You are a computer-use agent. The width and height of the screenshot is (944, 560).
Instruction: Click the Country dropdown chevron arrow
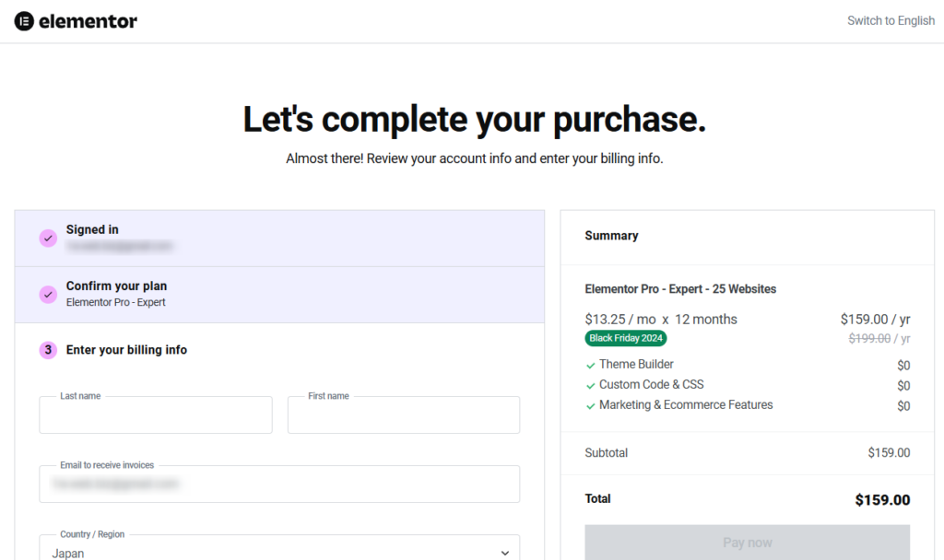[504, 553]
